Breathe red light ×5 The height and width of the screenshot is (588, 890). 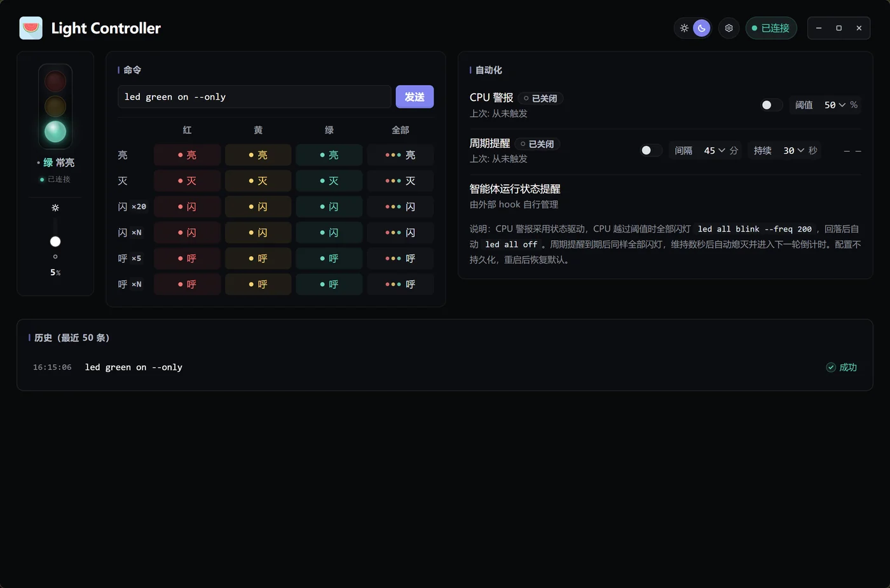point(187,259)
